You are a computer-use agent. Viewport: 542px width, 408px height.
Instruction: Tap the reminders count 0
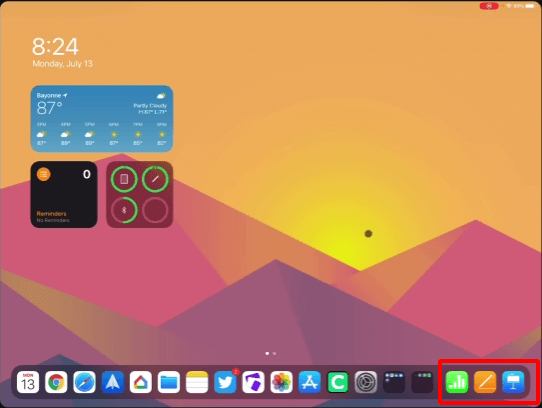(87, 174)
